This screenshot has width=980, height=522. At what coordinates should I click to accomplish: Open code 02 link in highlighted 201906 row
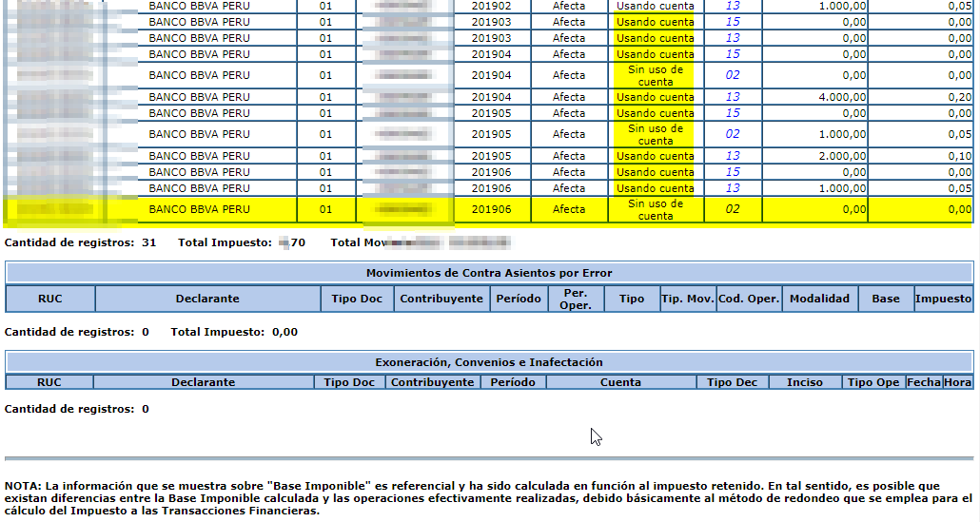pyautogui.click(x=732, y=209)
